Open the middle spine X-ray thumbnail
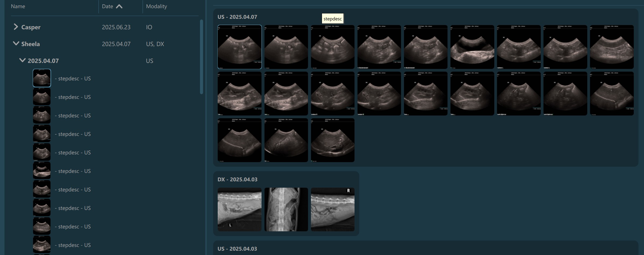This screenshot has width=644, height=255. (x=286, y=209)
